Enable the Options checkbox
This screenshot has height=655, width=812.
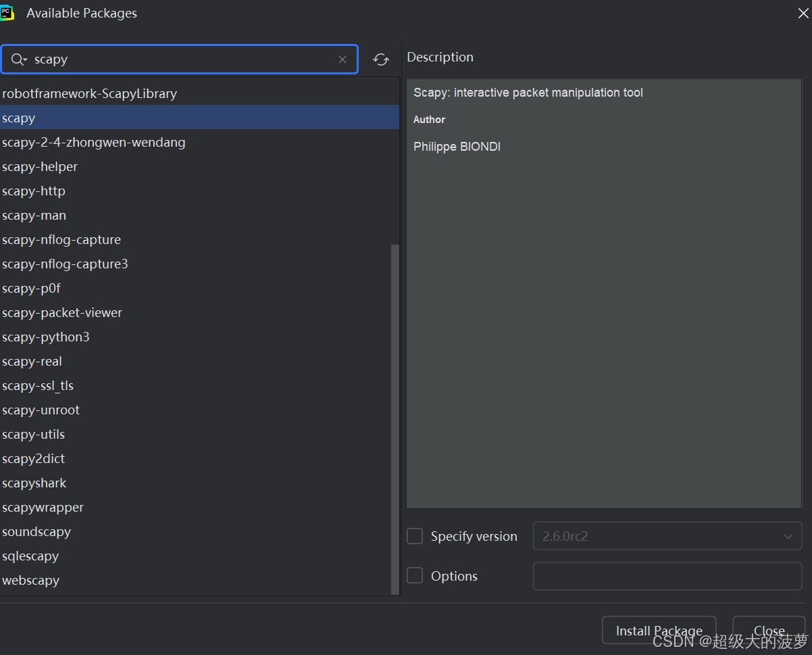click(x=415, y=576)
